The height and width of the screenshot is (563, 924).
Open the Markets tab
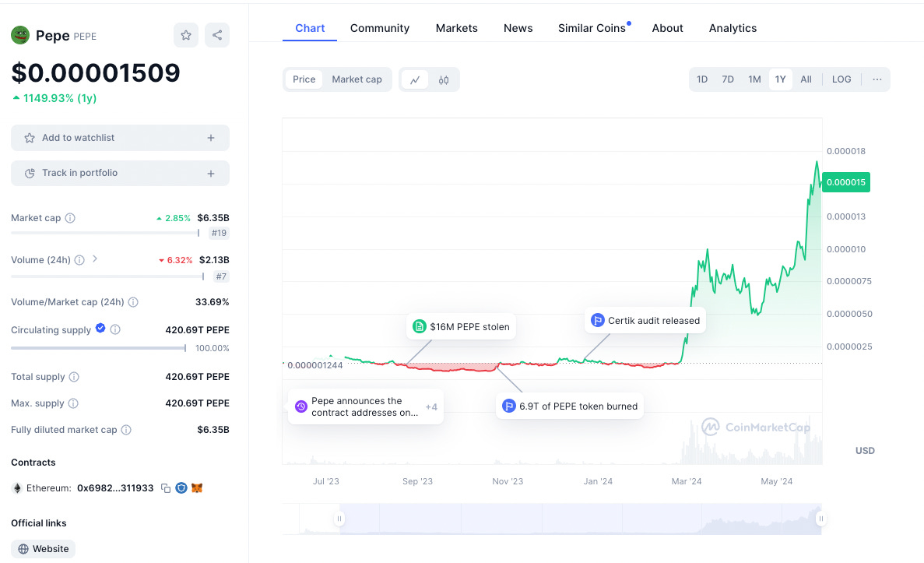[457, 28]
